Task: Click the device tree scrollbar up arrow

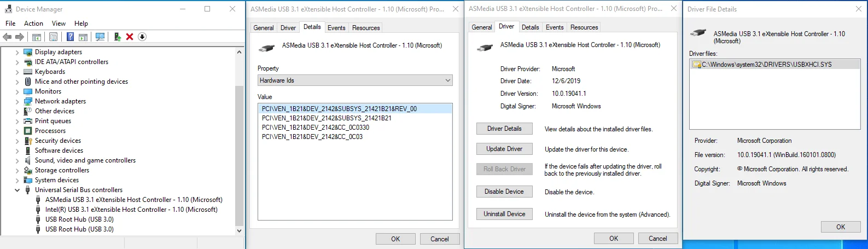Action: pos(239,52)
